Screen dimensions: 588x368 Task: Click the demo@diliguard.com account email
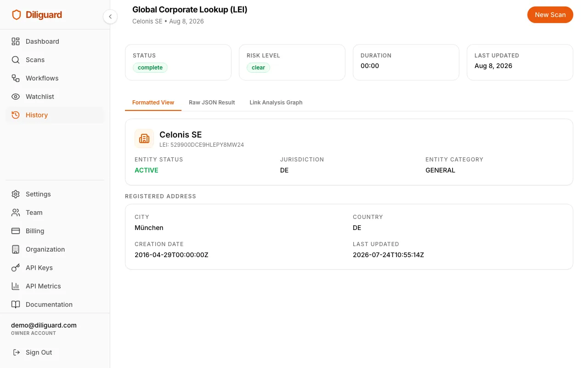pos(44,325)
